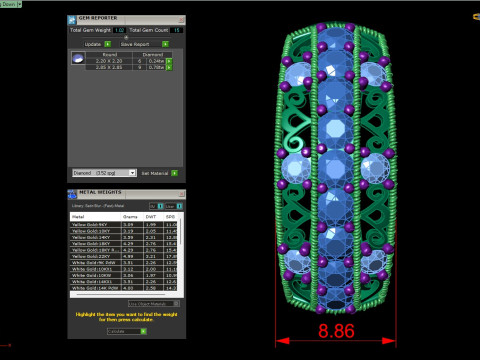Click the 8.86 dimension label
This screenshot has height=360, width=480.
tap(336, 331)
